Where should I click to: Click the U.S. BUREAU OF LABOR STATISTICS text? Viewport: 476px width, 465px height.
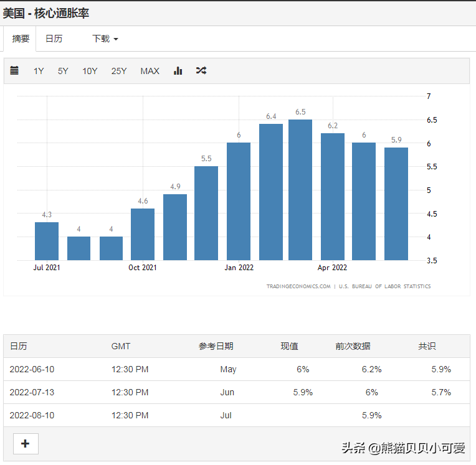[x=384, y=286]
